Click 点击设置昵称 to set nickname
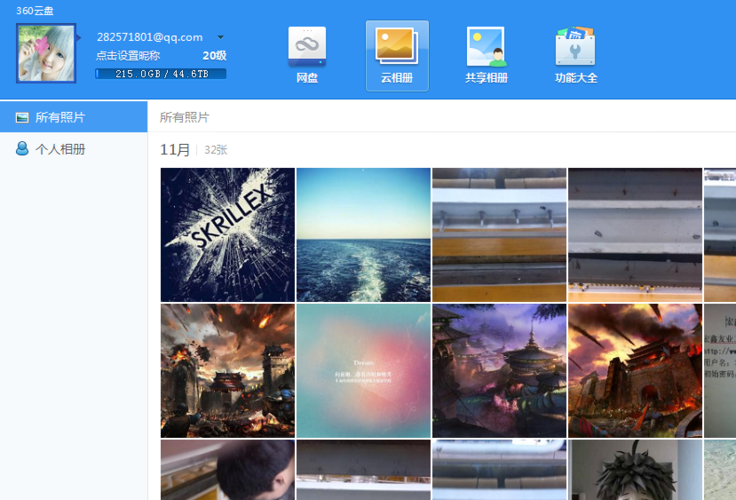 point(128,56)
